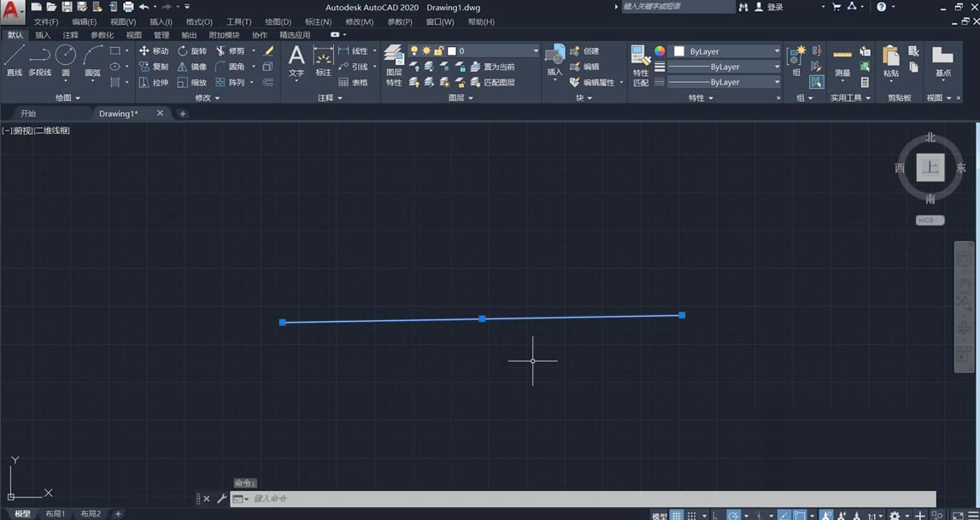Click the 旋转 rotate tool

[192, 51]
